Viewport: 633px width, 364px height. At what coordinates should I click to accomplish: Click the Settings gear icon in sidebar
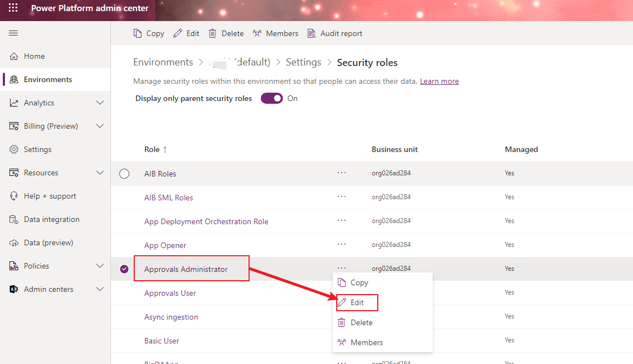[14, 149]
